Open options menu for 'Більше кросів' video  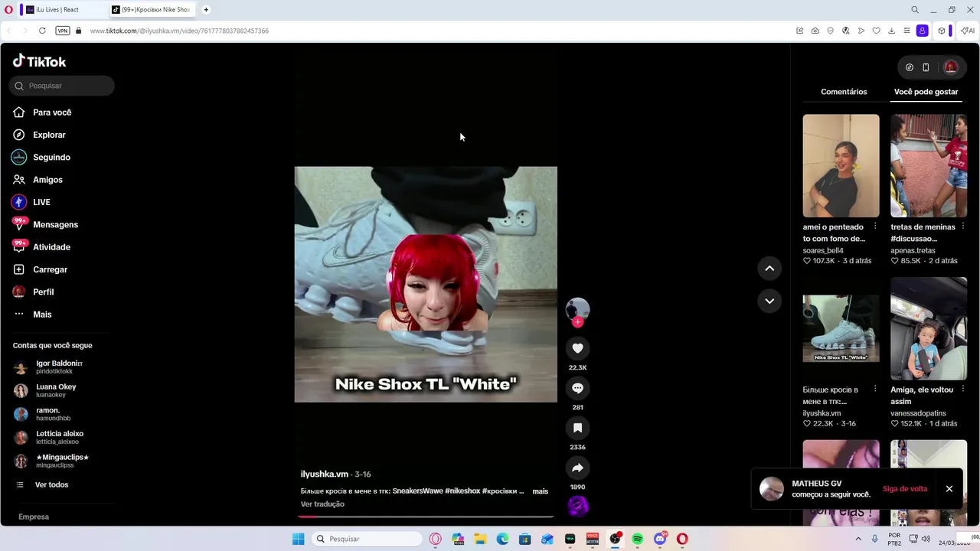(875, 389)
